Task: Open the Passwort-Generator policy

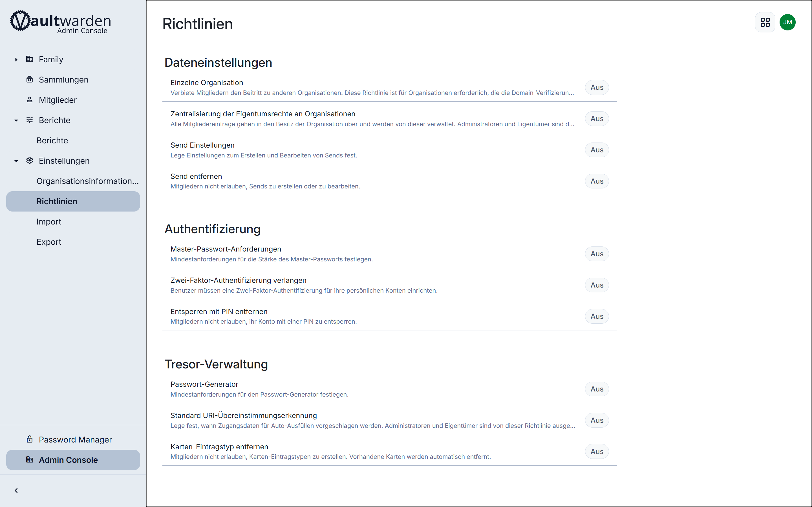Action: pos(204,384)
